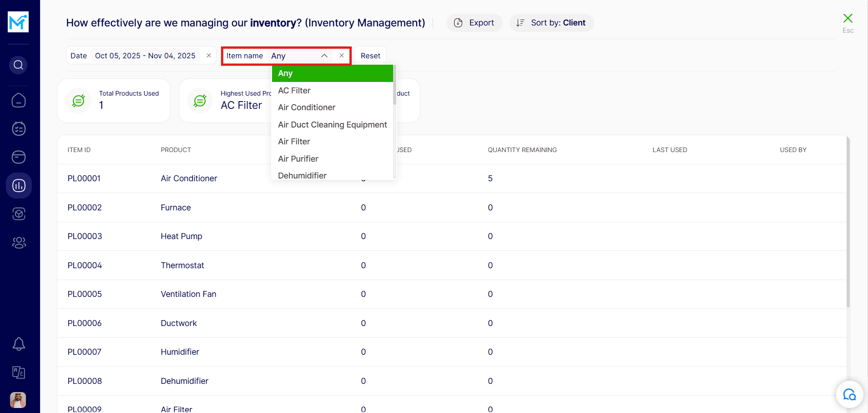Open the team members icon in sidebar
The width and height of the screenshot is (868, 413).
(19, 243)
